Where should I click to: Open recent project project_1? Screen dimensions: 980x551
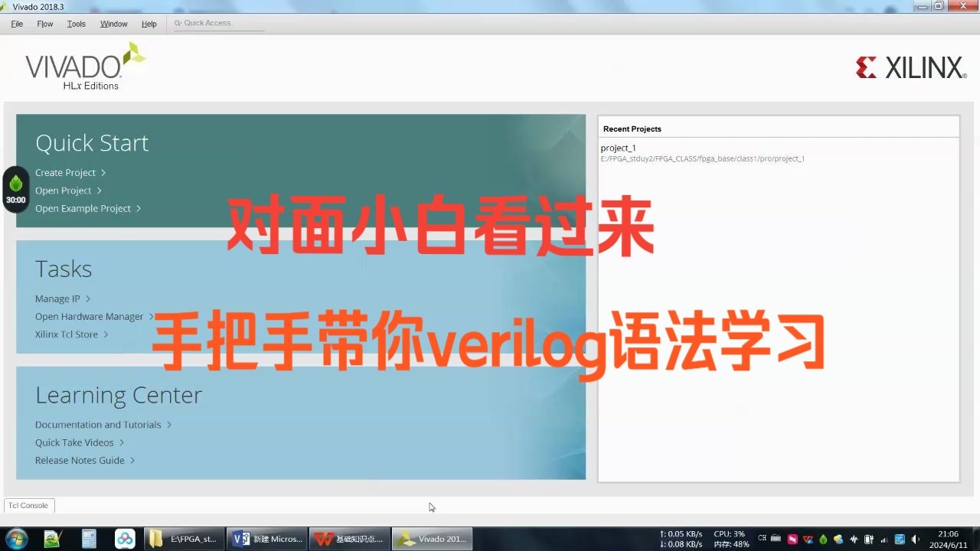click(x=619, y=148)
